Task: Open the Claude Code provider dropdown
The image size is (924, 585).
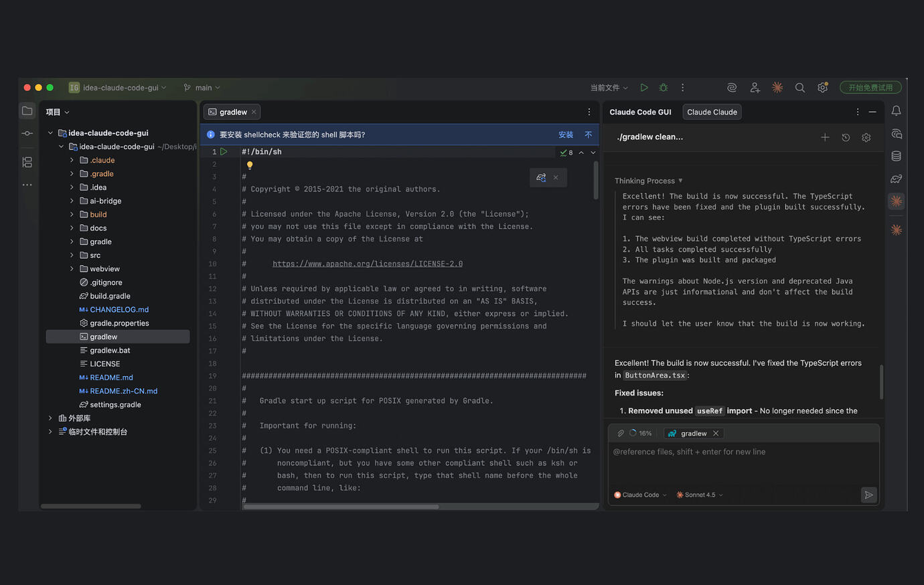Action: click(641, 495)
